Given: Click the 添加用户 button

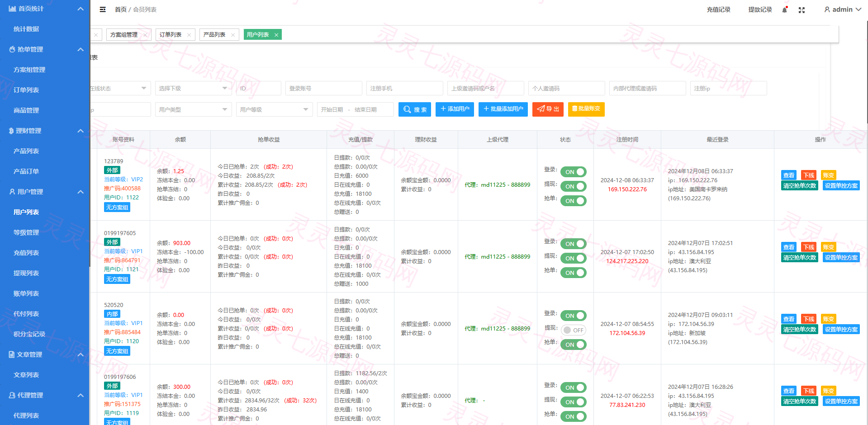Looking at the screenshot, I should pyautogui.click(x=455, y=109).
